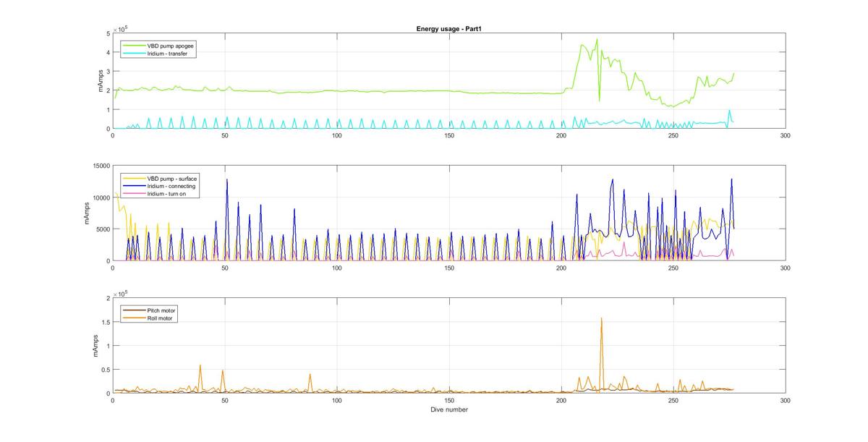Image resolution: width=868 pixels, height=442 pixels.
Task: Click the middle plot's mAmps axis label
Action: coord(88,213)
